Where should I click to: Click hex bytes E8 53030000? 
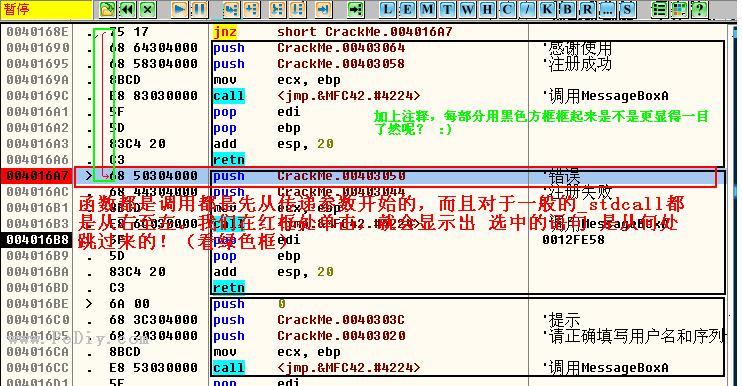point(153,368)
